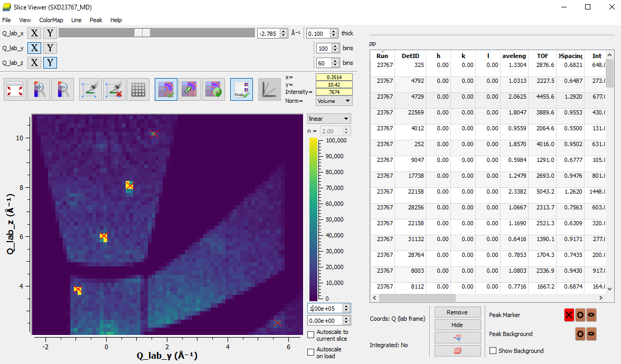
Task: Click the remove line cuts tool
Action: point(115,89)
